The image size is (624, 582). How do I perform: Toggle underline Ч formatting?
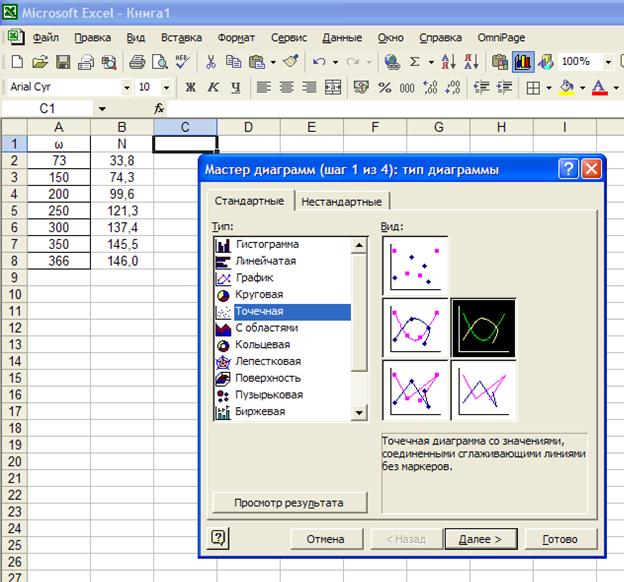coord(236,87)
